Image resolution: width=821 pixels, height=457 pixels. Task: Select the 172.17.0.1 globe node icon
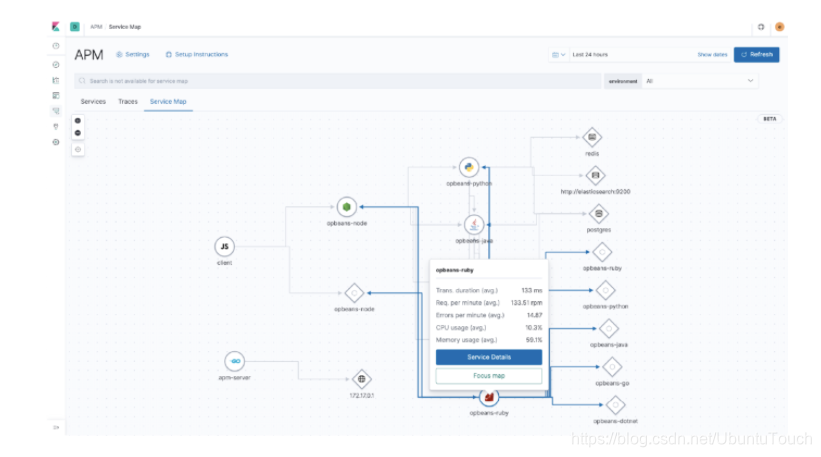[361, 379]
